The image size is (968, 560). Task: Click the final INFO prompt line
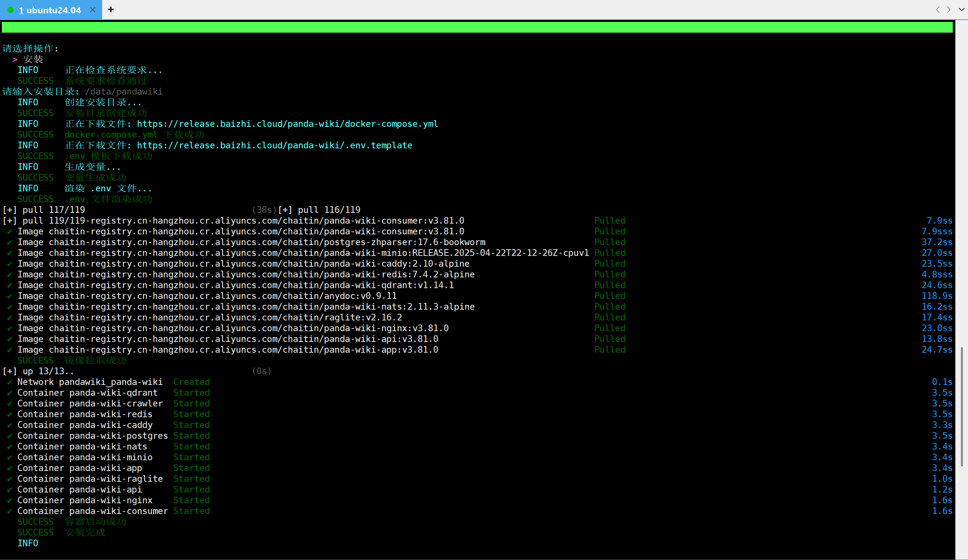(x=28, y=543)
